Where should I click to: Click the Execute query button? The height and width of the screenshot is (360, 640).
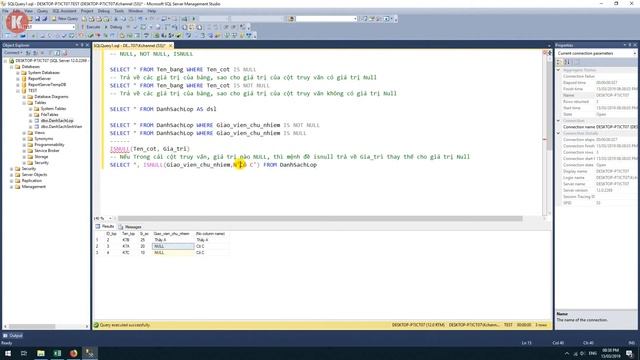point(91,27)
